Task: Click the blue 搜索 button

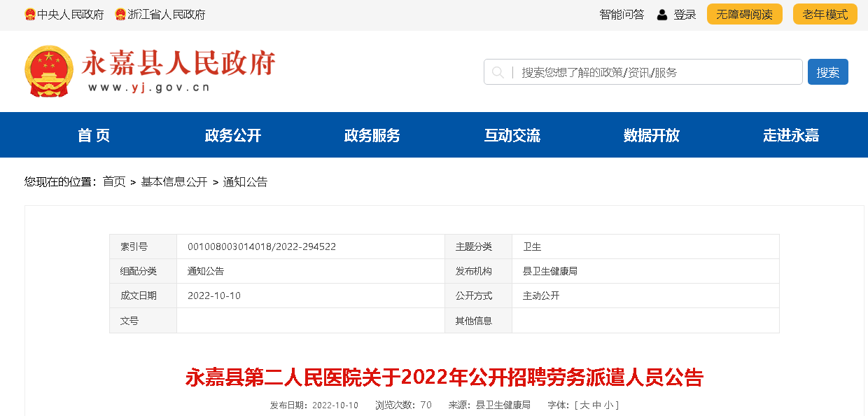Action: point(828,72)
